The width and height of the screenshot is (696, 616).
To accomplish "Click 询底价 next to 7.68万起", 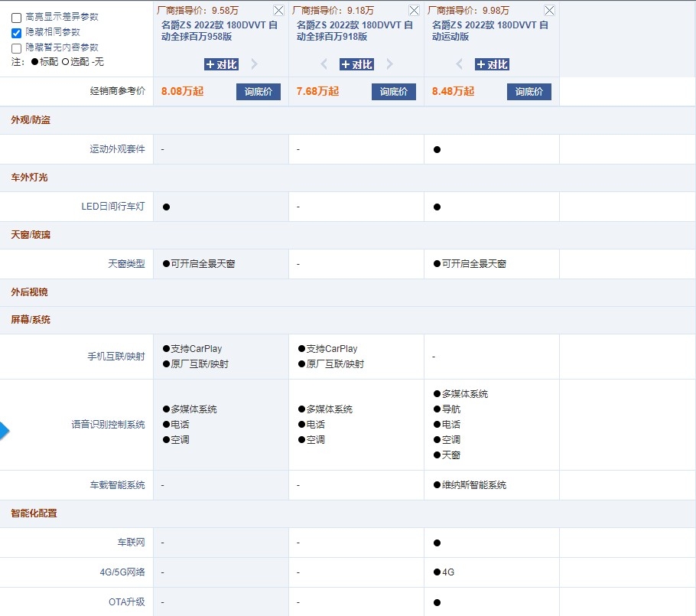I will pyautogui.click(x=394, y=92).
